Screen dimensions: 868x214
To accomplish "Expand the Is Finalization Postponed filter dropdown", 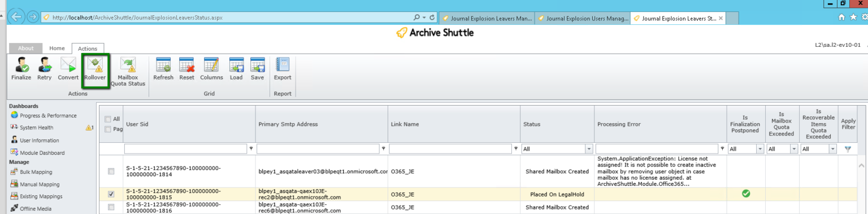I will coord(760,149).
